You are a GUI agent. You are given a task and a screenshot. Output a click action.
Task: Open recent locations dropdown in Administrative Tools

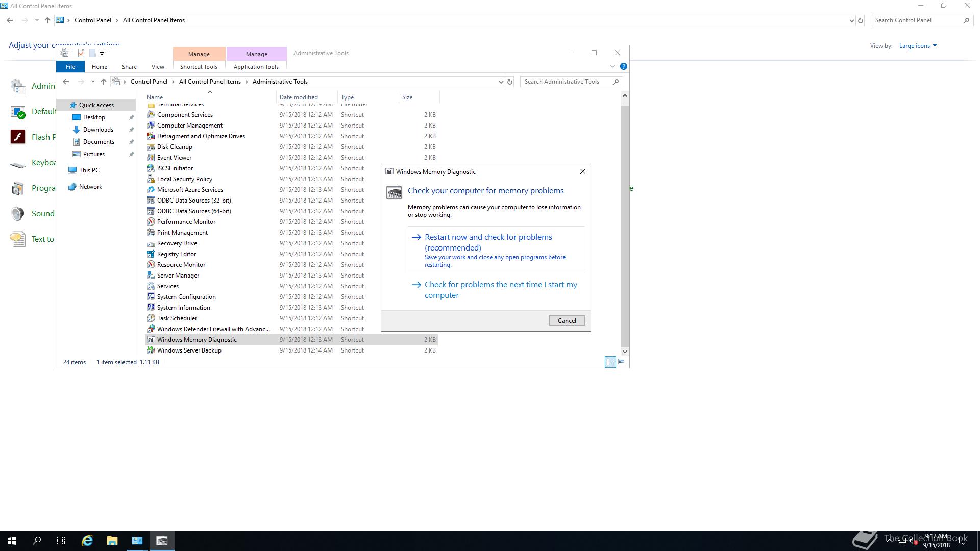(x=93, y=82)
